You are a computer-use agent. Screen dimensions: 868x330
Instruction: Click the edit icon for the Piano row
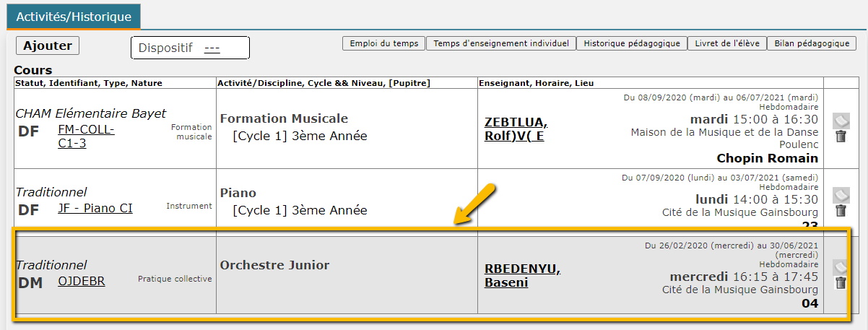pos(841,195)
